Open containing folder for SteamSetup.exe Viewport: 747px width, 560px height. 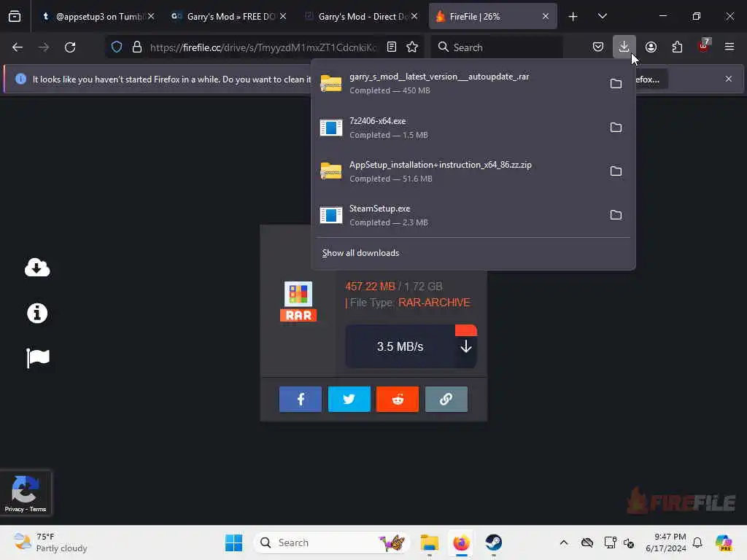click(x=616, y=215)
